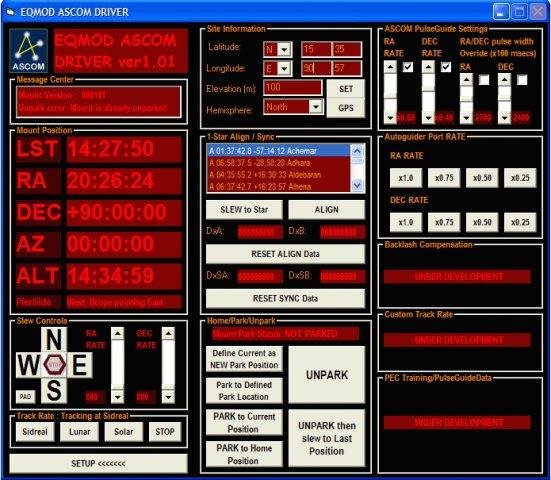Click UNPARK then slew to Last Position
Screen dimensions: 551x480
tap(327, 438)
